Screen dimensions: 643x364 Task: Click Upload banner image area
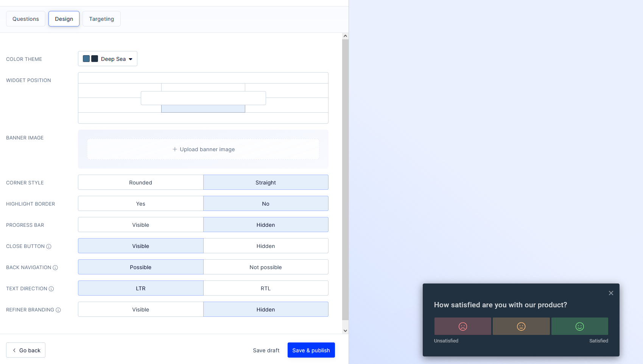203,149
